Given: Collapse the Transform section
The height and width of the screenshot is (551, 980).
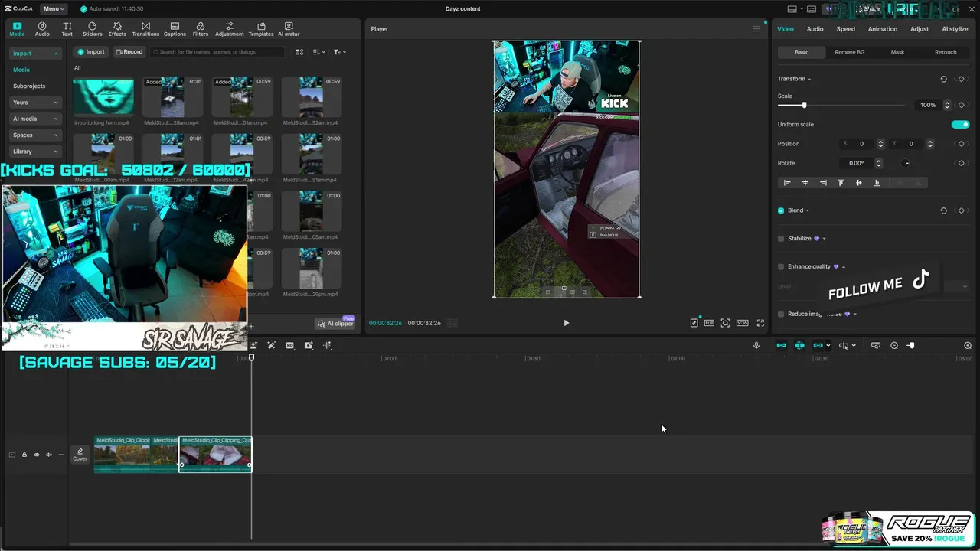Looking at the screenshot, I should coord(809,79).
